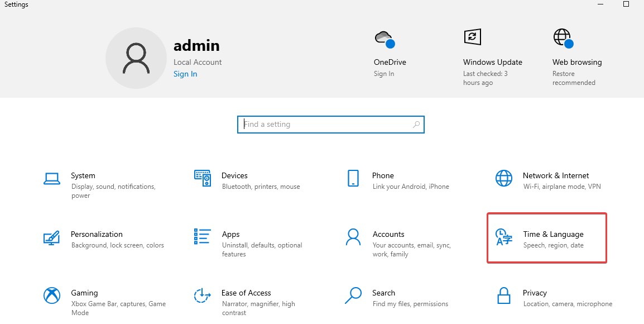The image size is (644, 324).
Task: Open Network & Internet settings
Action: [x=547, y=179]
